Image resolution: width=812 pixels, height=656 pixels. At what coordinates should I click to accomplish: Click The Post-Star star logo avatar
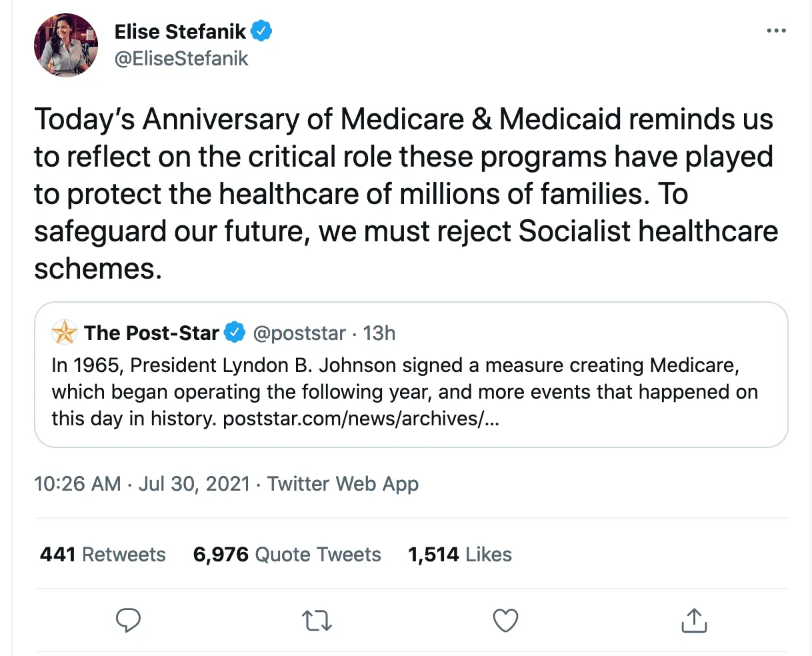click(x=65, y=333)
